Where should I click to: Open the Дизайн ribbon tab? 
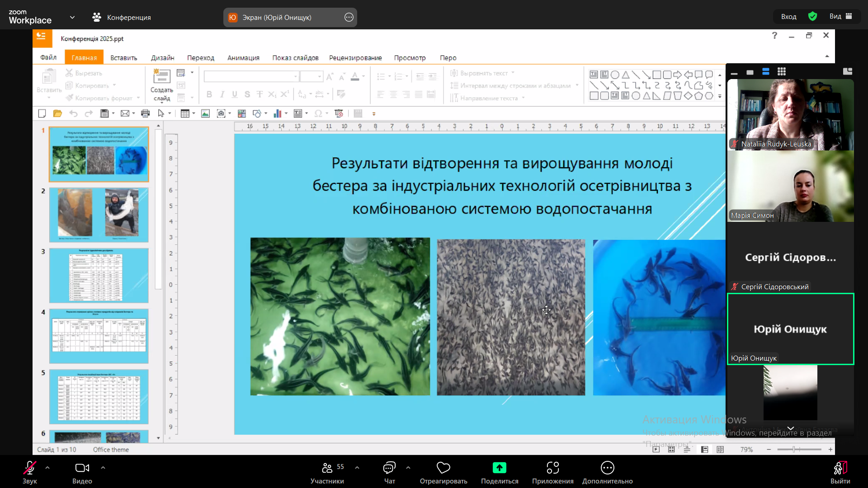pyautogui.click(x=162, y=58)
